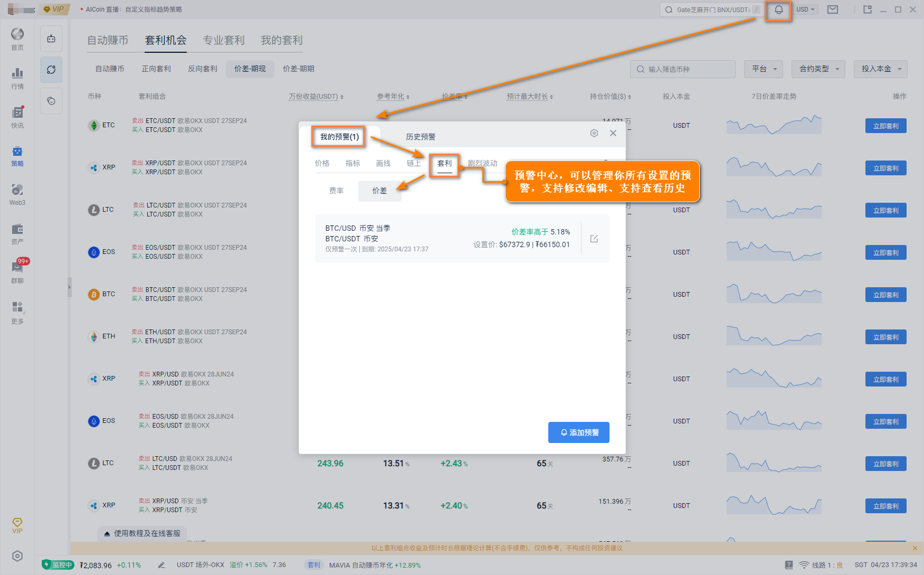Click the 套利 tag in status bar
924x575 pixels.
[x=314, y=565]
